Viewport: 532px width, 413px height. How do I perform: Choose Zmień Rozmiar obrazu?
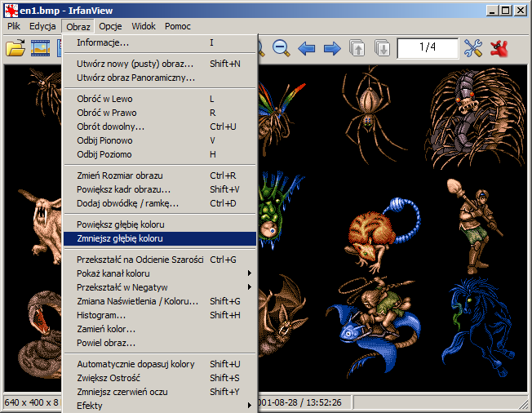click(160, 175)
